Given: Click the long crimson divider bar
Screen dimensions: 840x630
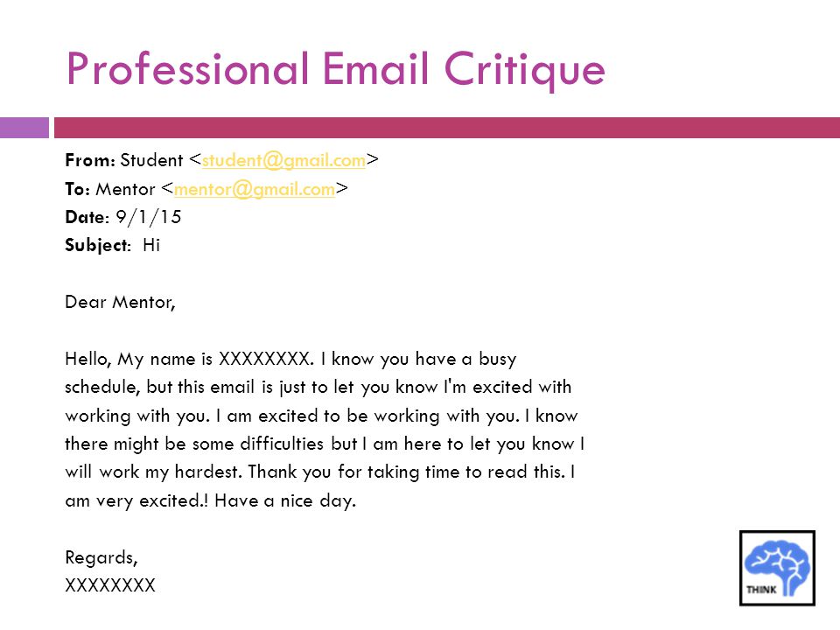Looking at the screenshot, I should [x=447, y=128].
